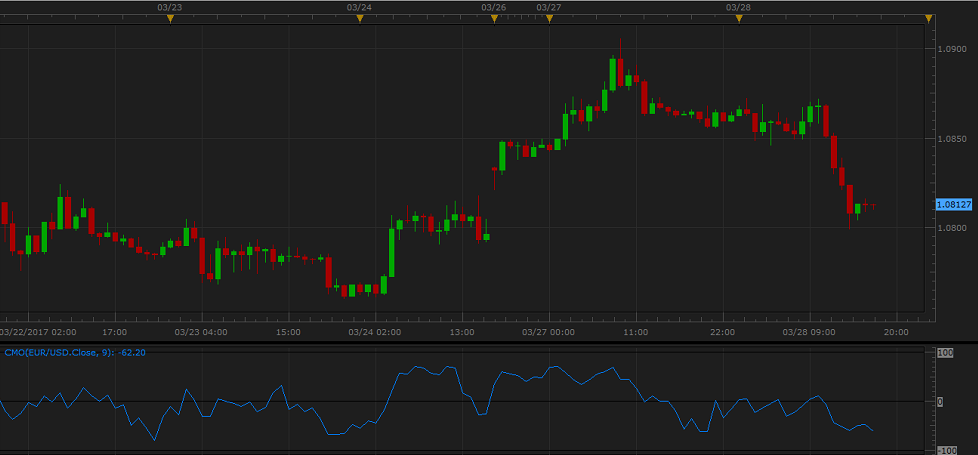978x455 pixels.
Task: Click the CMO(EUR/USD.Close, 9) indicator label
Action: click(75, 353)
